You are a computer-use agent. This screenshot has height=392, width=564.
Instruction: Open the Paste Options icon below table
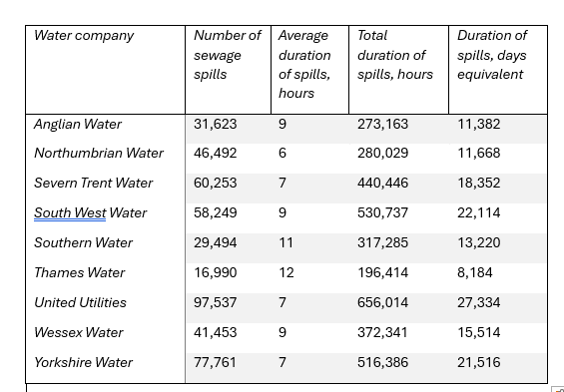(x=559, y=389)
